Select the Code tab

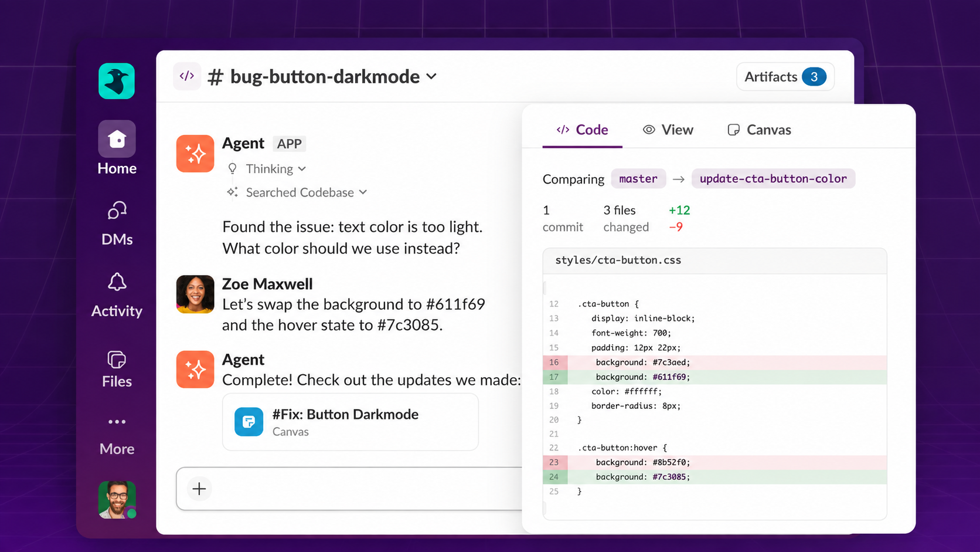[582, 130]
